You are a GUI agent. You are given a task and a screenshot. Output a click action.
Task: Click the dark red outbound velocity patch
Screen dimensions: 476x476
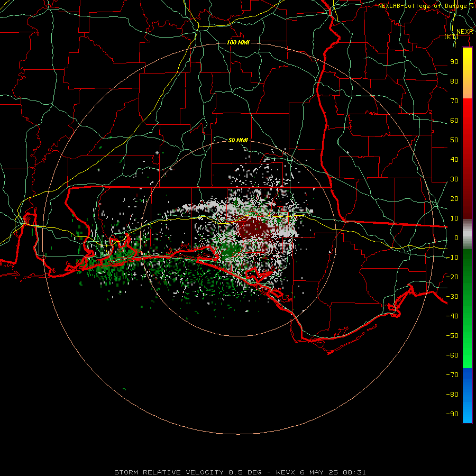(254, 229)
